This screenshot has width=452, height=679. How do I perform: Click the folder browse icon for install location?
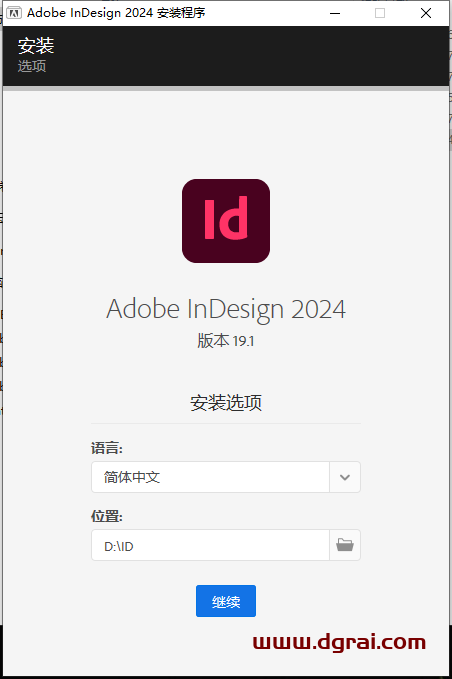345,545
